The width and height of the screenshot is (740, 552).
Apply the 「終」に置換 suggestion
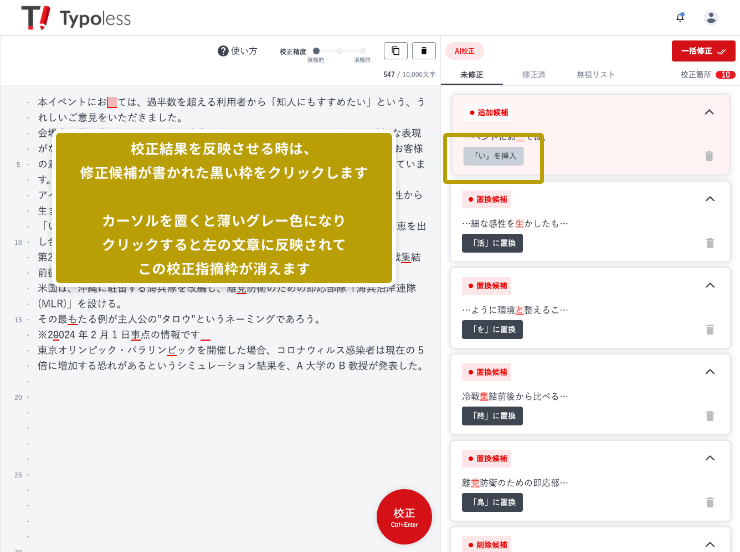point(492,416)
